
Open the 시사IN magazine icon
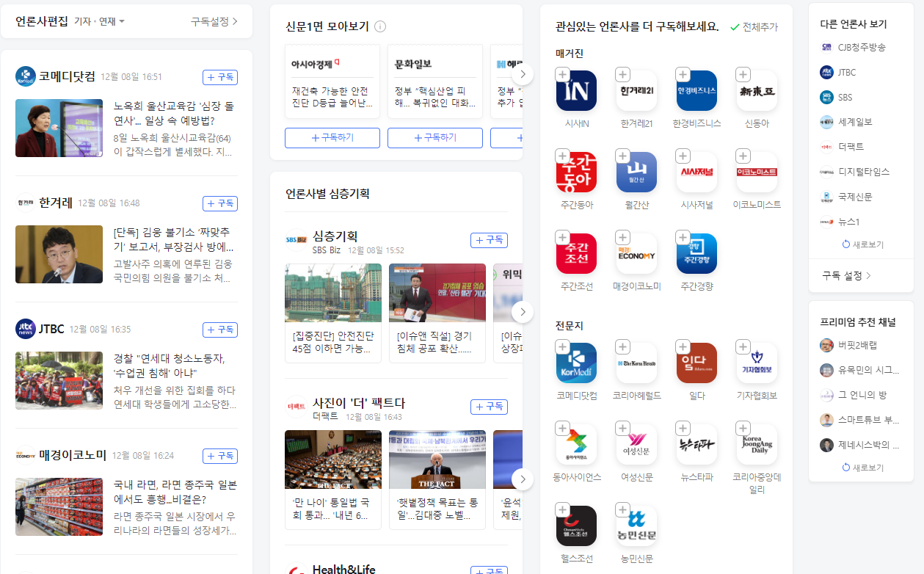pyautogui.click(x=576, y=91)
